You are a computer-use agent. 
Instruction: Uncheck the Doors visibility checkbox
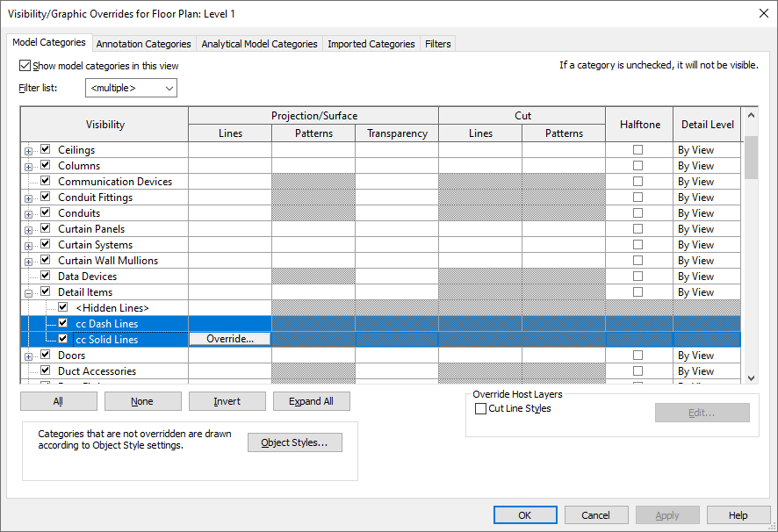coord(46,354)
